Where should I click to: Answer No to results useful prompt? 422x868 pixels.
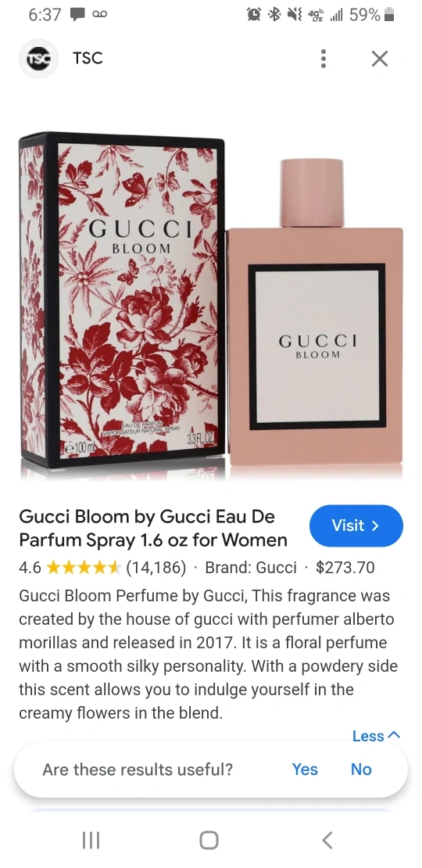tap(361, 769)
